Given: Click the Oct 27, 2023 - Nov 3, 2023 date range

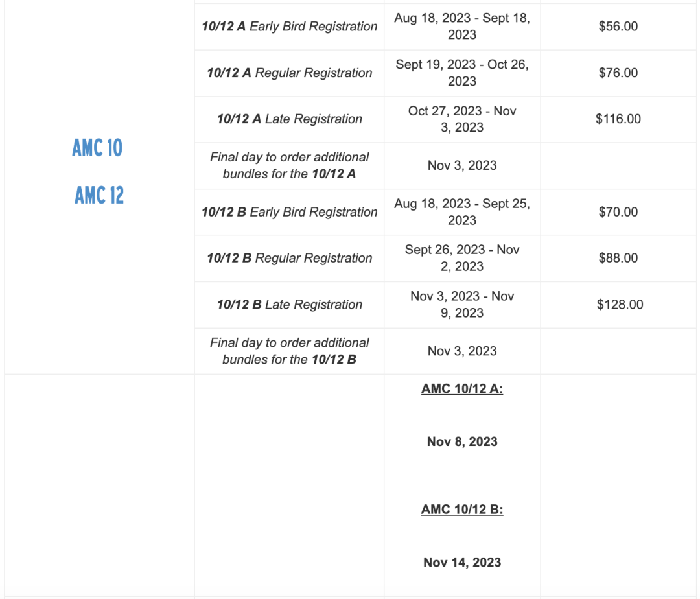Looking at the screenshot, I should (462, 119).
